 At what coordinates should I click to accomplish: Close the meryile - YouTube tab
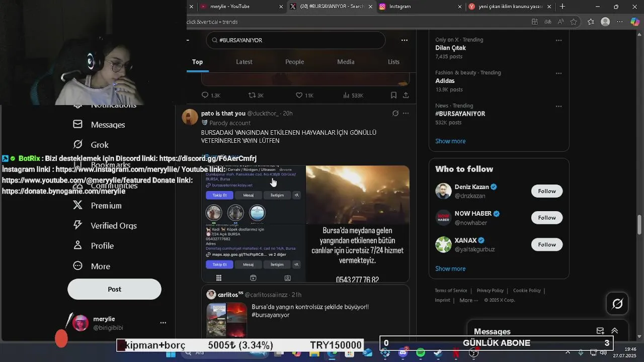click(281, 7)
